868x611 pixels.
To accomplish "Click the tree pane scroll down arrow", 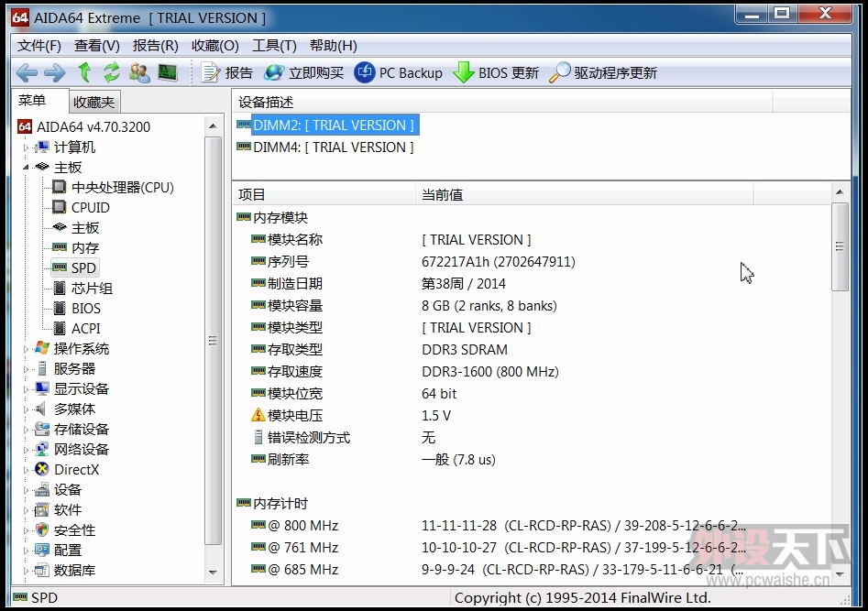I will [213, 573].
